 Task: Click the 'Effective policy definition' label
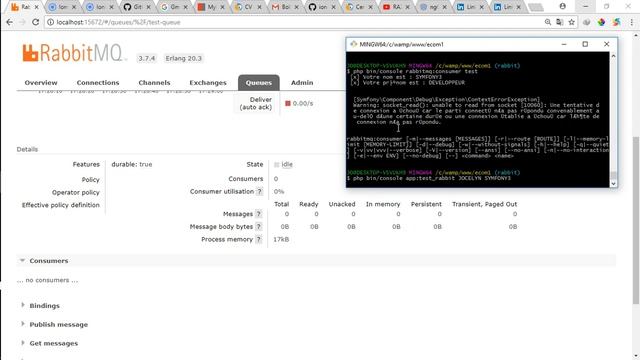coord(61,205)
